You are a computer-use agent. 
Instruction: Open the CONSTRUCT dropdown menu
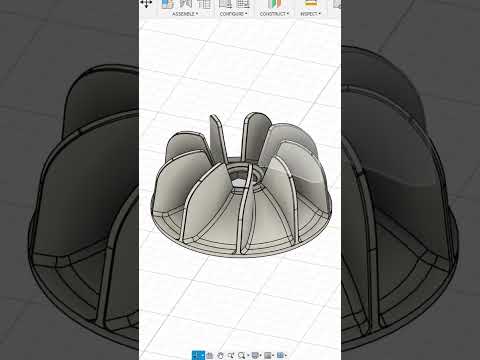click(x=274, y=14)
